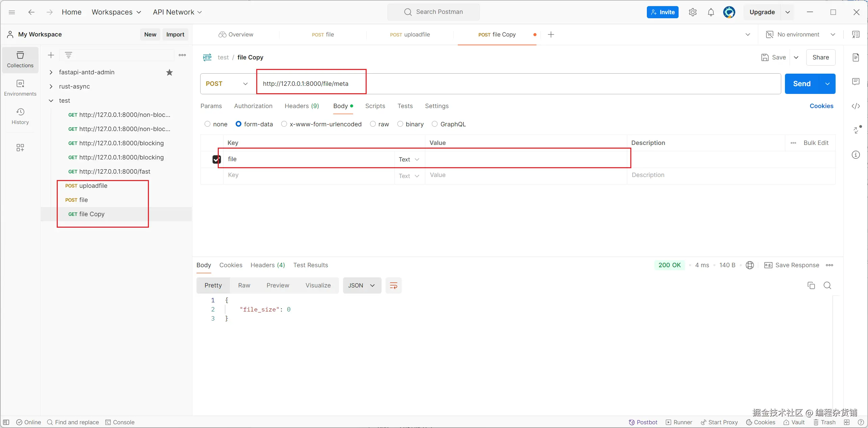Click the Cookies link under Send
The width and height of the screenshot is (868, 428).
tap(821, 106)
